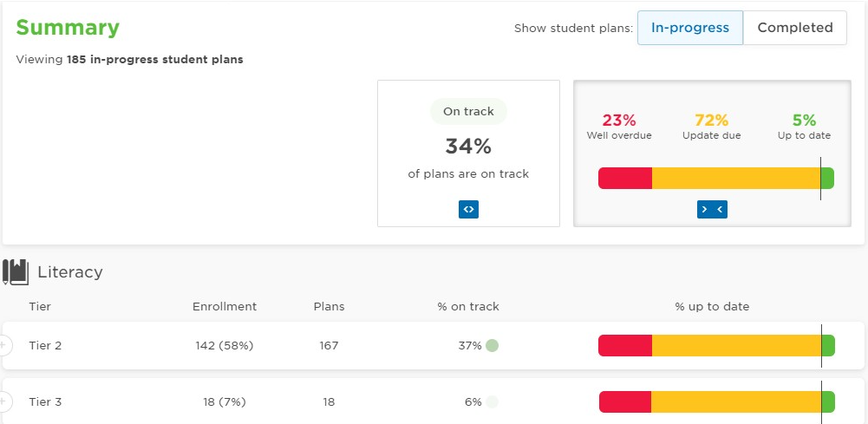This screenshot has height=424, width=868.
Task: Click green segment of Tier 3 bar
Action: (828, 401)
